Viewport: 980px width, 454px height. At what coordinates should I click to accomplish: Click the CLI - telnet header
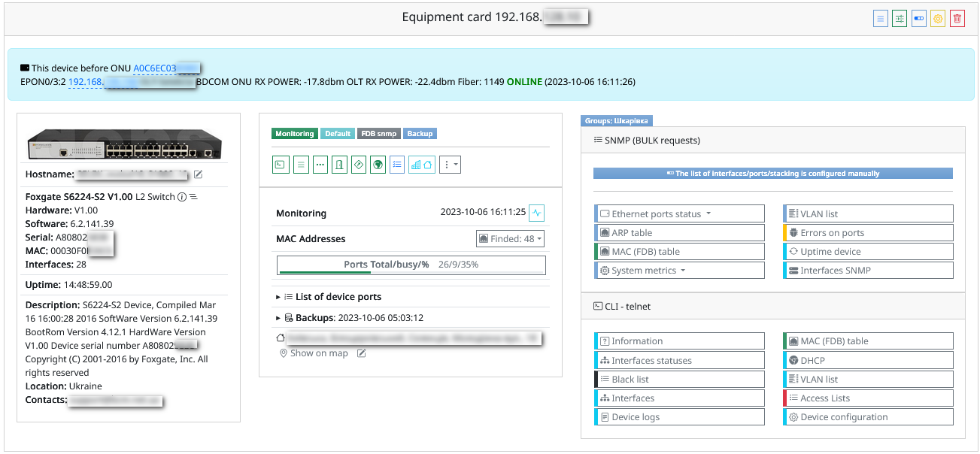tap(773, 307)
